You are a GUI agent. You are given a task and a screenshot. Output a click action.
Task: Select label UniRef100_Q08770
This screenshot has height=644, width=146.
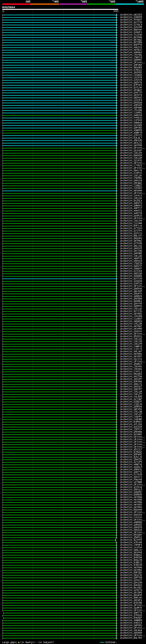[131, 93]
